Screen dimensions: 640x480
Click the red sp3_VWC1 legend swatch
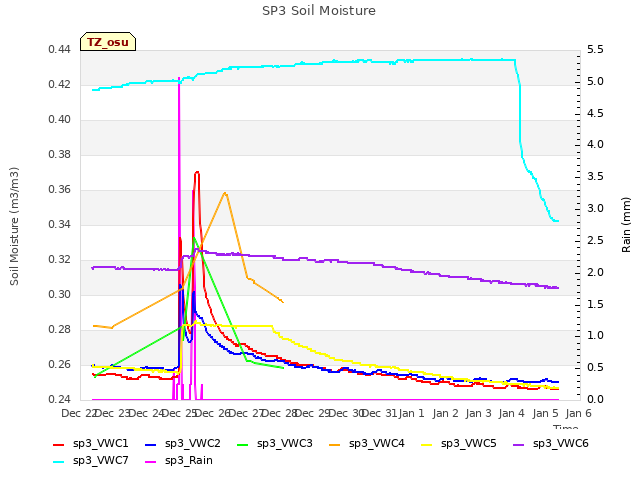(59, 444)
